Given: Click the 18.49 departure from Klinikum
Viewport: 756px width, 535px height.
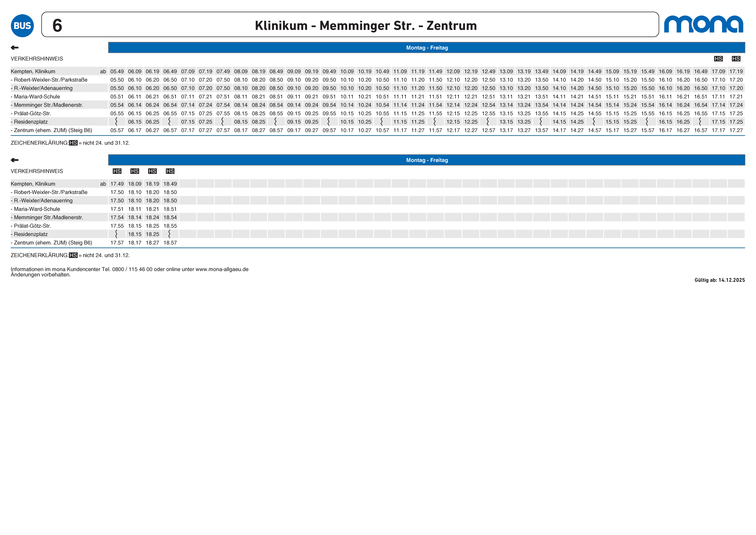Looking at the screenshot, I should click(x=170, y=184).
